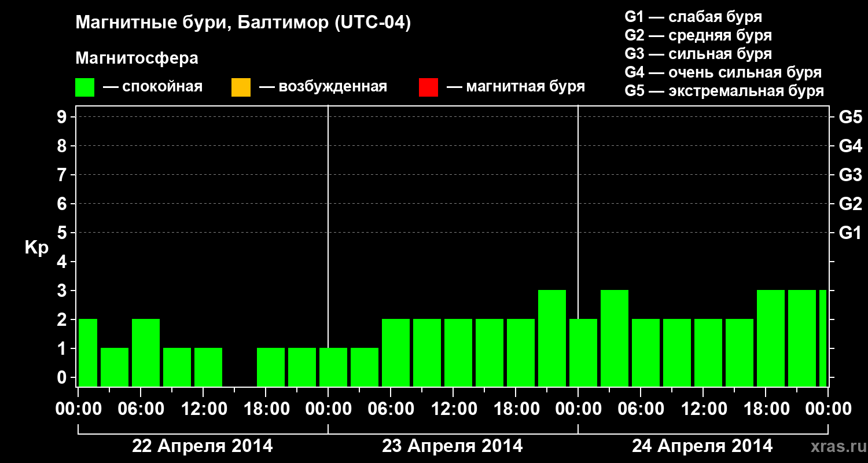Click the Kp 2 bar starting just after 18:00 on 23 April
Image resolution: width=868 pixels, height=463 pixels.
521,352
